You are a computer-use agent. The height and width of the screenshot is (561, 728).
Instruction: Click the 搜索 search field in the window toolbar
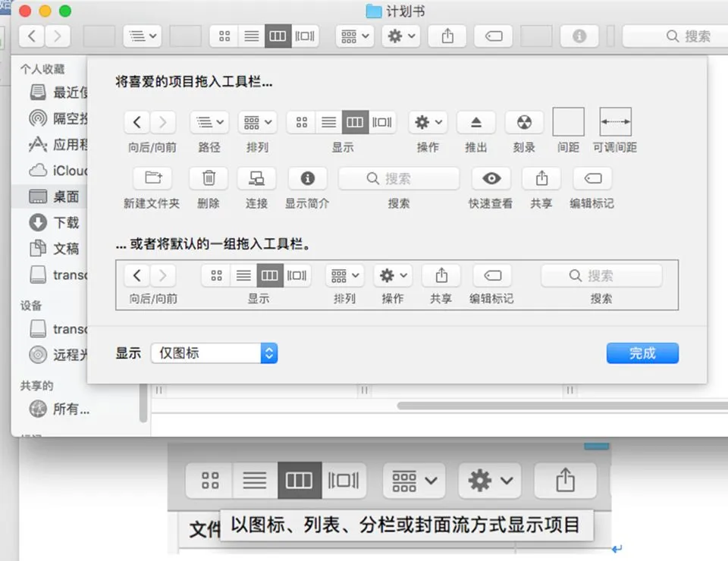coord(686,36)
